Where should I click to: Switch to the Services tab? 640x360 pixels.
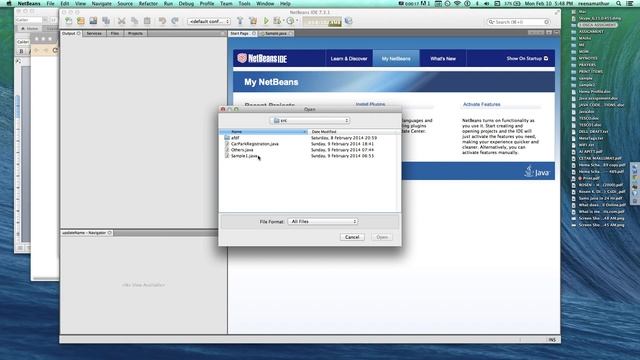(x=94, y=33)
